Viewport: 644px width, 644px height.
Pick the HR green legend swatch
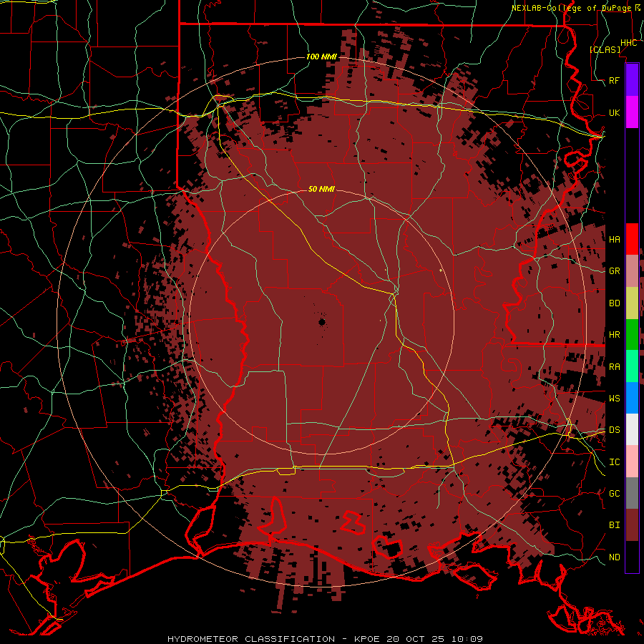coord(632,335)
